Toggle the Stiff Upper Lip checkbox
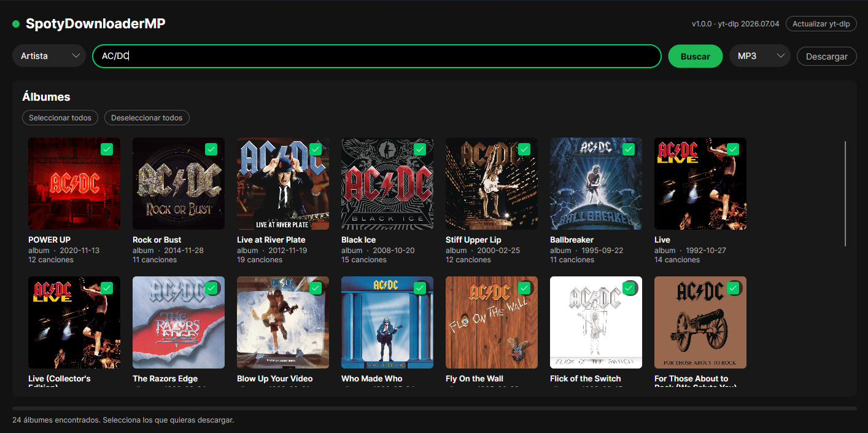The image size is (868, 433). point(524,149)
